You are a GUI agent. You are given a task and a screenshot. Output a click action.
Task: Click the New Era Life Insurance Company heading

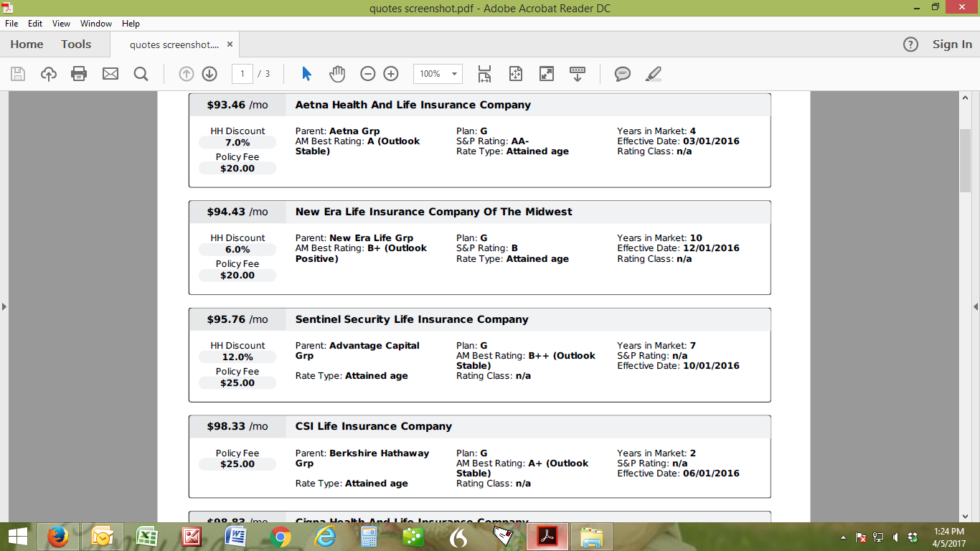coord(434,212)
